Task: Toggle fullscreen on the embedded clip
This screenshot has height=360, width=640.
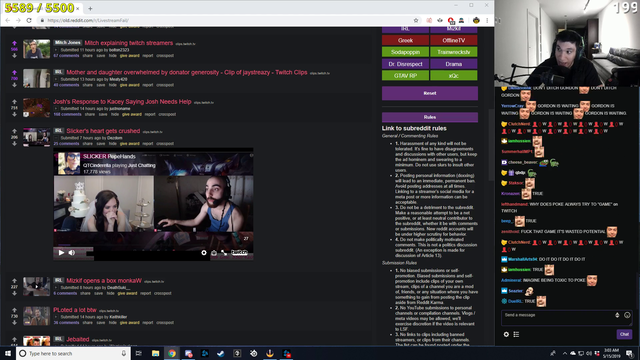Action: point(224,253)
